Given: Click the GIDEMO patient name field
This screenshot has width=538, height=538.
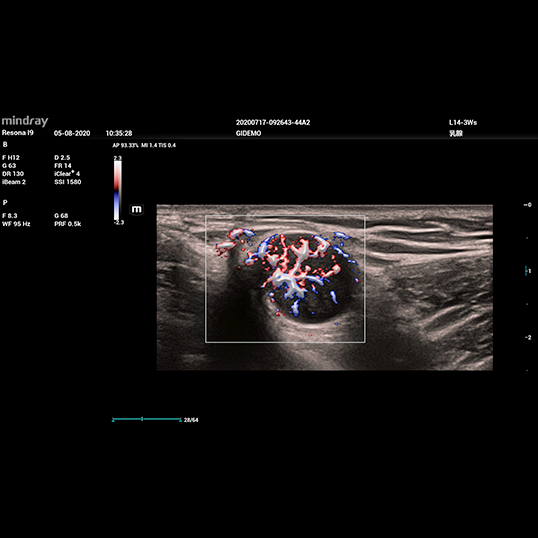Looking at the screenshot, I should (x=248, y=133).
